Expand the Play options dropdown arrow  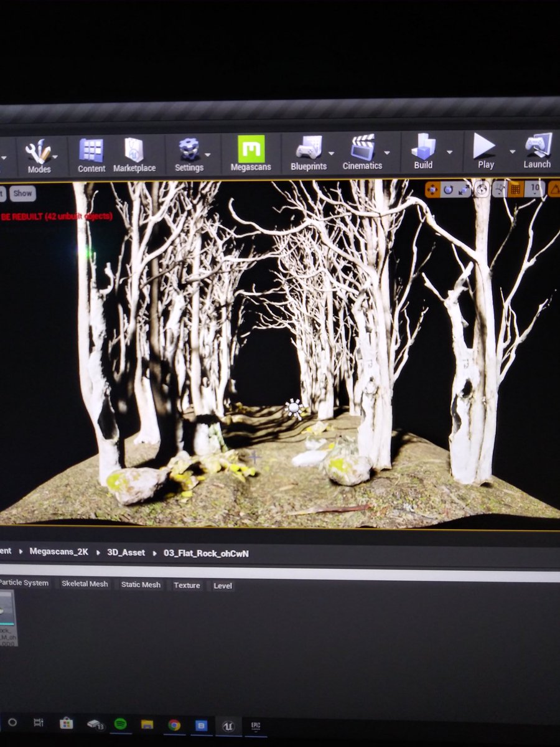point(513,151)
